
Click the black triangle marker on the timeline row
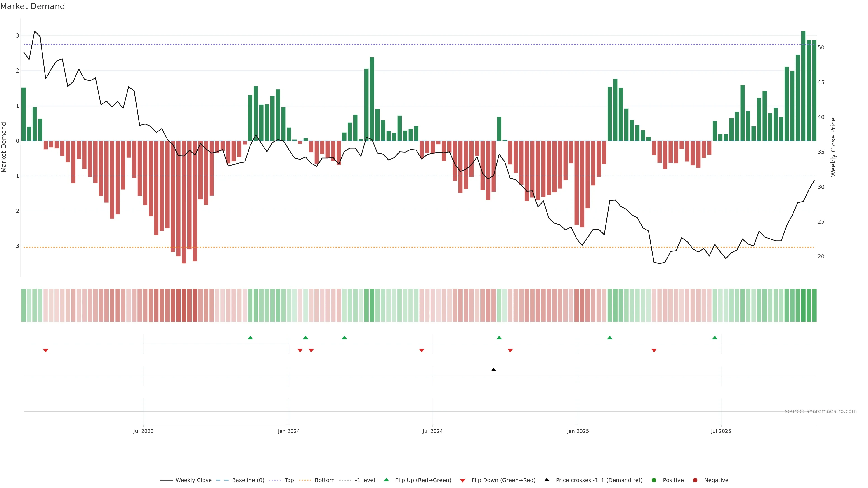(494, 370)
